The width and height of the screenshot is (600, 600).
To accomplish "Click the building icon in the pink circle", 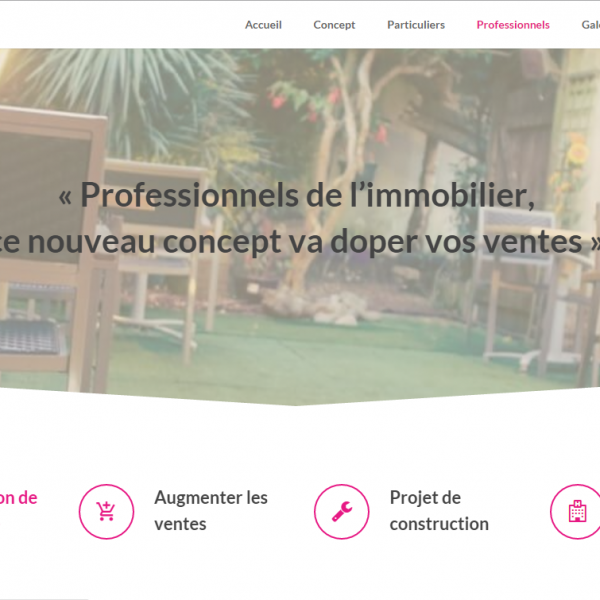I will pyautogui.click(x=577, y=511).
